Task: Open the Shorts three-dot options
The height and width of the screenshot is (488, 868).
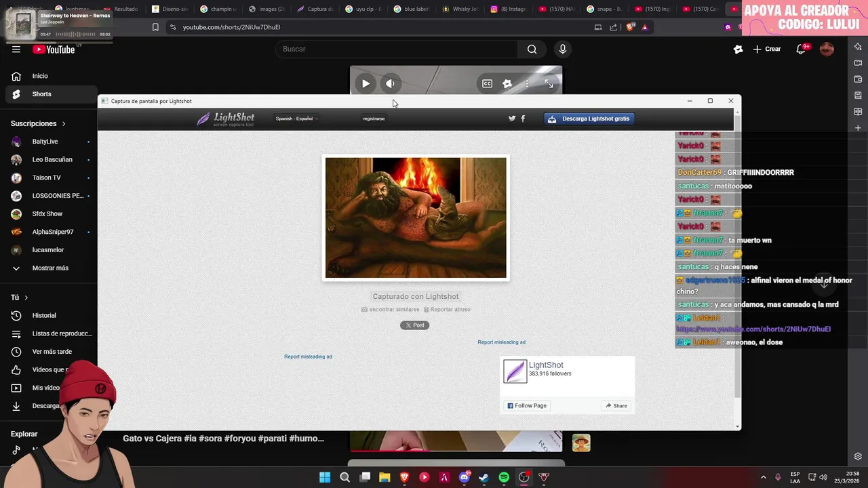Action: click(x=527, y=84)
